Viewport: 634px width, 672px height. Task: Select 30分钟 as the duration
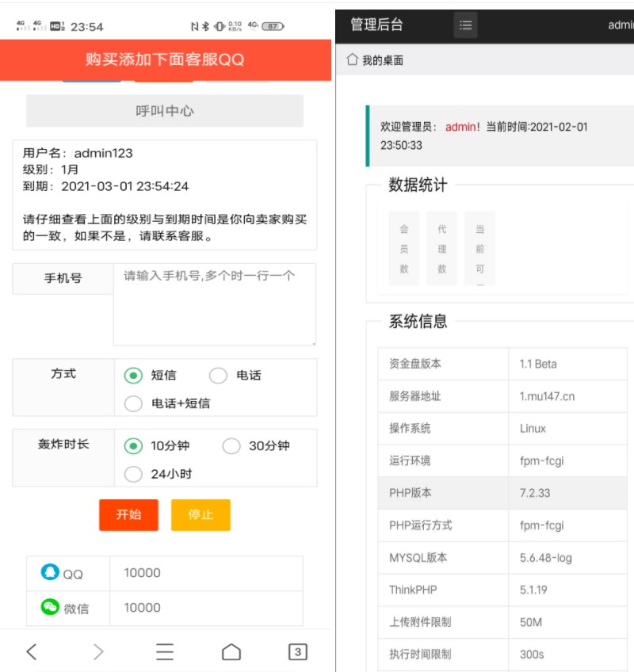[231, 446]
